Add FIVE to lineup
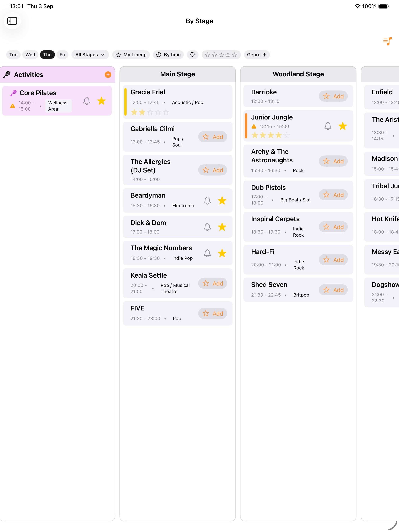The height and width of the screenshot is (532, 399). (x=213, y=313)
